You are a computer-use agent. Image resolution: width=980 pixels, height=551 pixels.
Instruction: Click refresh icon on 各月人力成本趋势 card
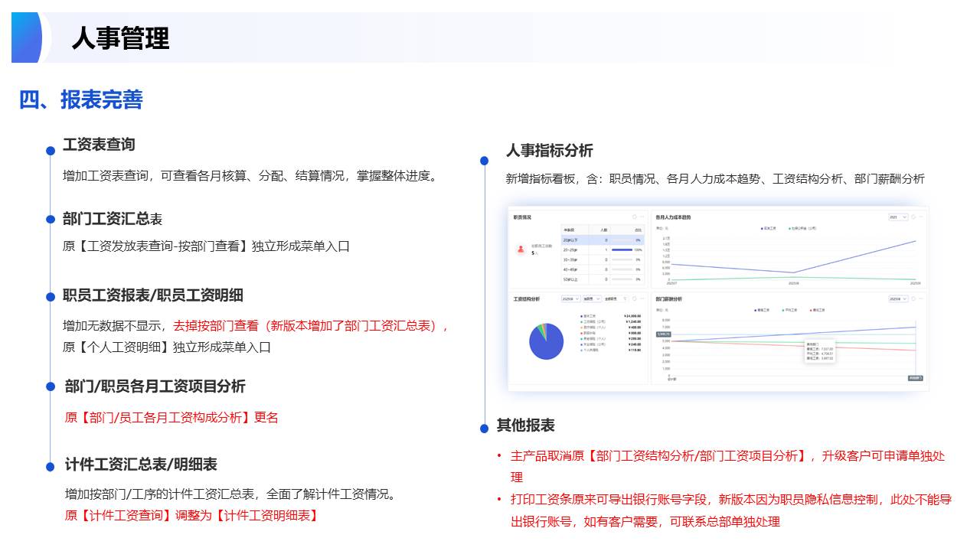coord(913,217)
